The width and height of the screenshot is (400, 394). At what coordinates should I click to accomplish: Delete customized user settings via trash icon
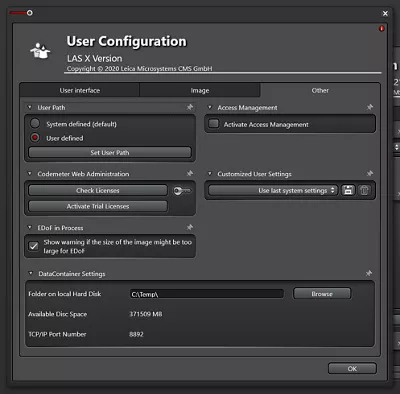(x=364, y=190)
